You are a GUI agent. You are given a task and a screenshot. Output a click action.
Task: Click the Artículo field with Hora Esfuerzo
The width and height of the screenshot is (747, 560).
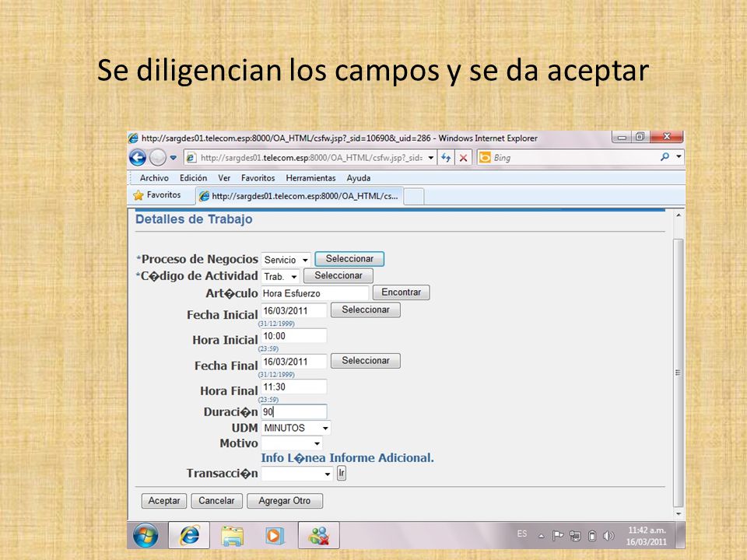pyautogui.click(x=315, y=293)
